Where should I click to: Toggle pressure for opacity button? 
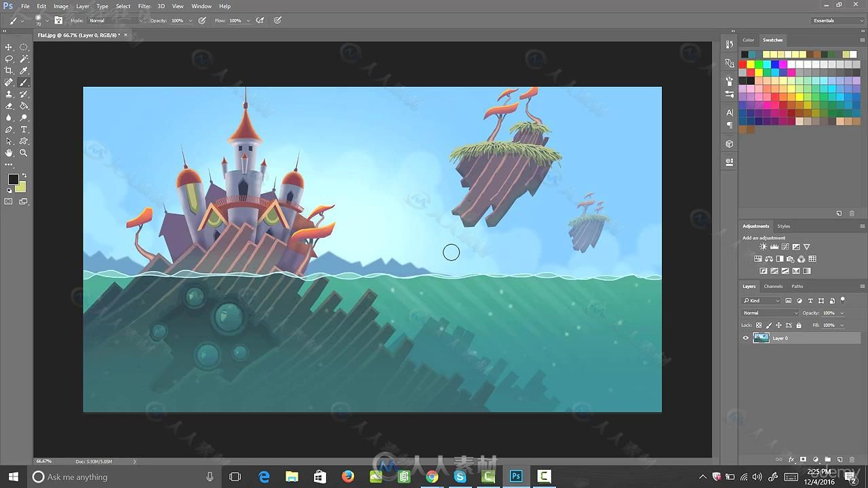point(202,20)
